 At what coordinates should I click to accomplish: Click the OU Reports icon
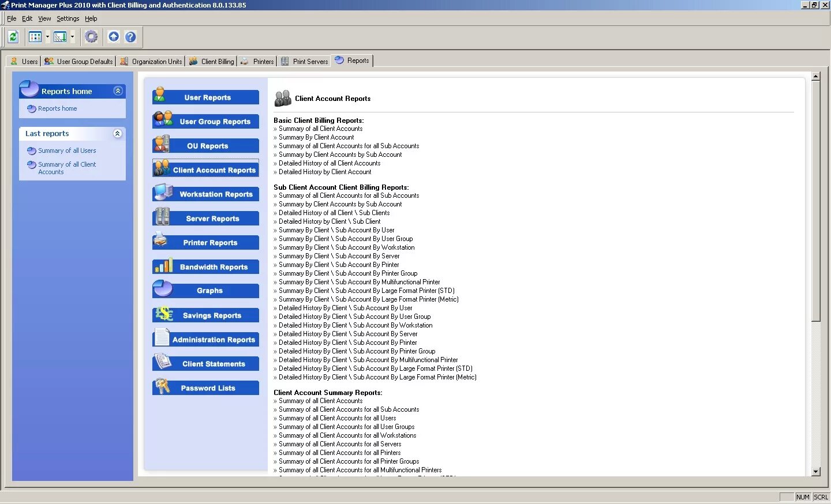tap(162, 143)
